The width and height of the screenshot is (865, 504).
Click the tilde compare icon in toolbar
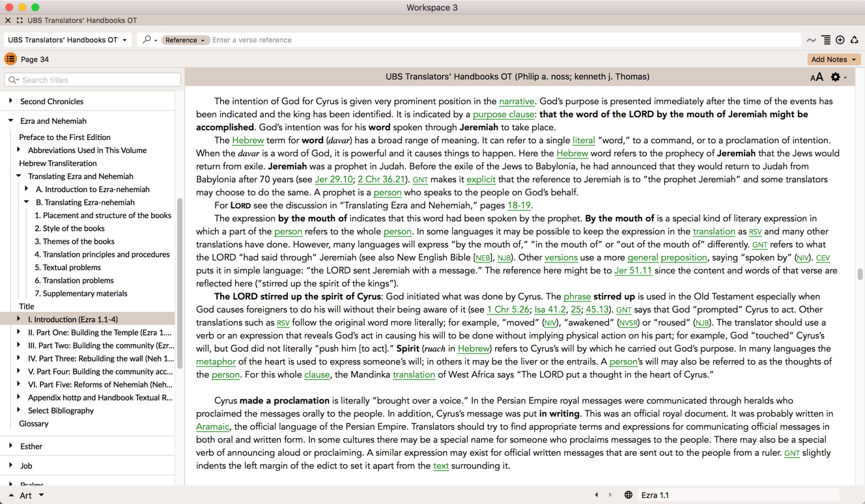click(811, 40)
